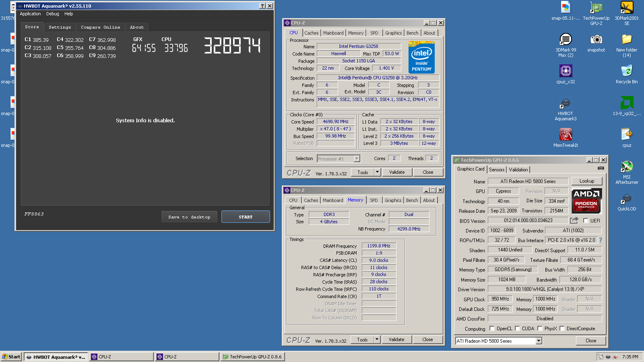Image resolution: width=644 pixels, height=362 pixels.
Task: Open the Help menu in Aquamark
Action: (68, 14)
